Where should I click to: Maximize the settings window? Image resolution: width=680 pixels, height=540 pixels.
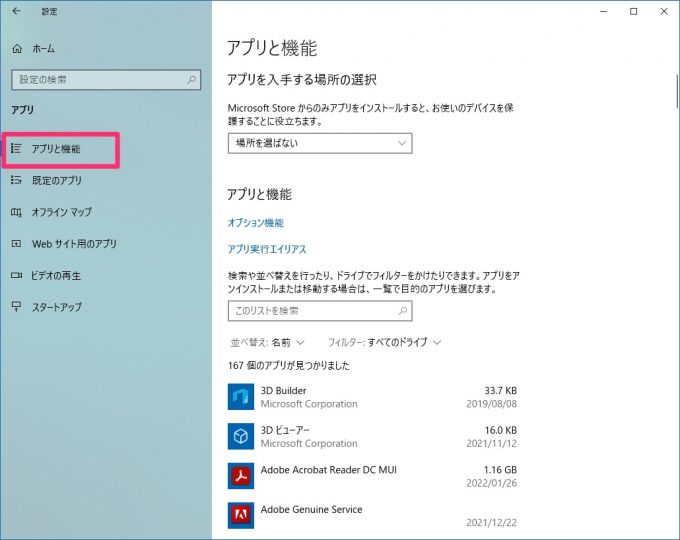pos(634,12)
